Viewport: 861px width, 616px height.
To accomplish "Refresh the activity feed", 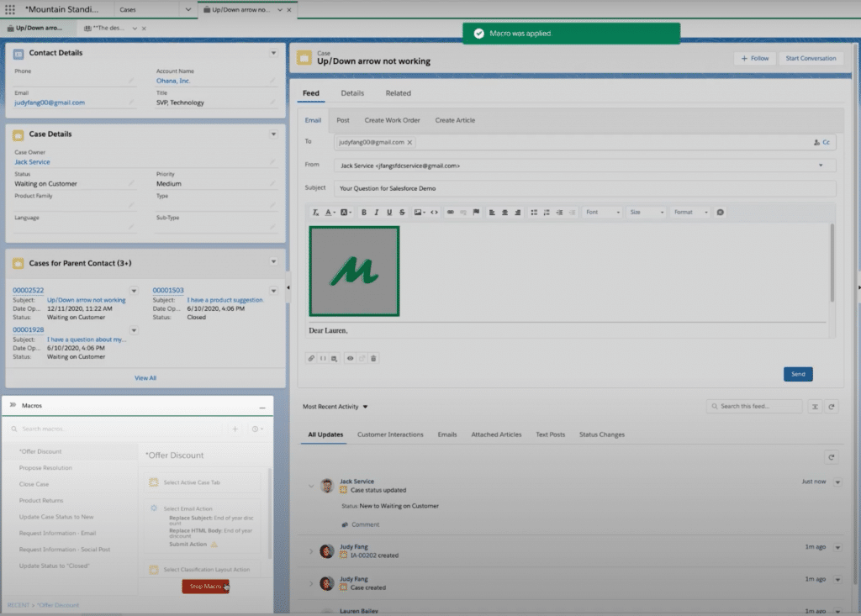I will (x=832, y=456).
